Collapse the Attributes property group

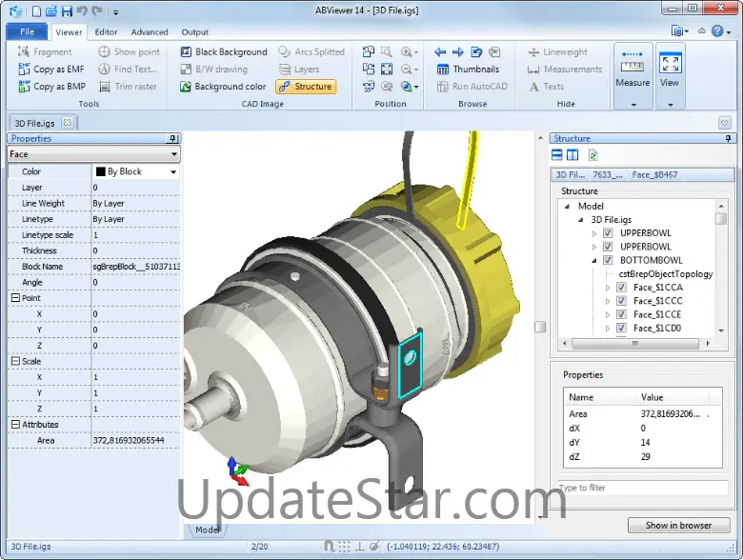(x=15, y=424)
